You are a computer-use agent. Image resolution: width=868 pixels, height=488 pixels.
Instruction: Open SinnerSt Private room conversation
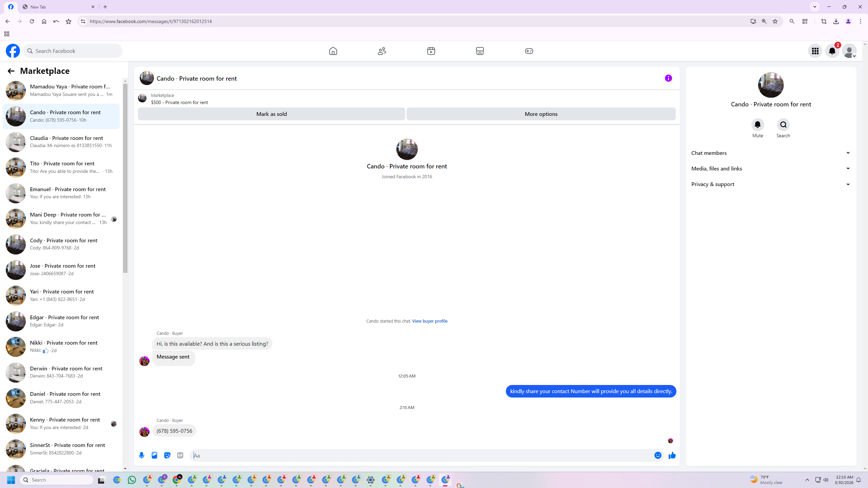61,449
